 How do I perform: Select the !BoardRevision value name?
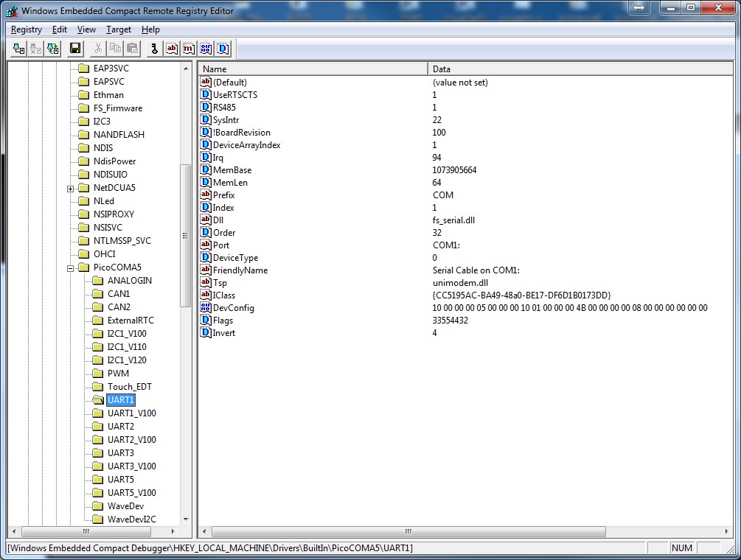tap(242, 132)
